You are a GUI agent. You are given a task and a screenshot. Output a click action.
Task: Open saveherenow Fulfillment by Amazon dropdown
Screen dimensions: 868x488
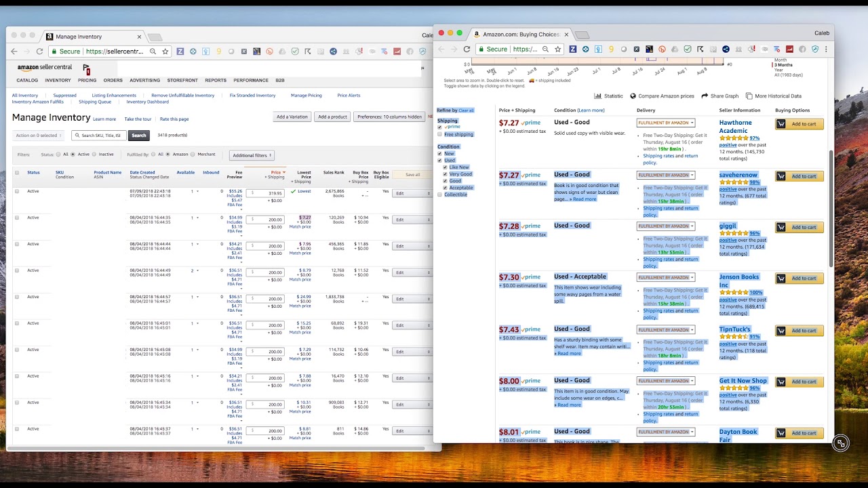pyautogui.click(x=666, y=175)
